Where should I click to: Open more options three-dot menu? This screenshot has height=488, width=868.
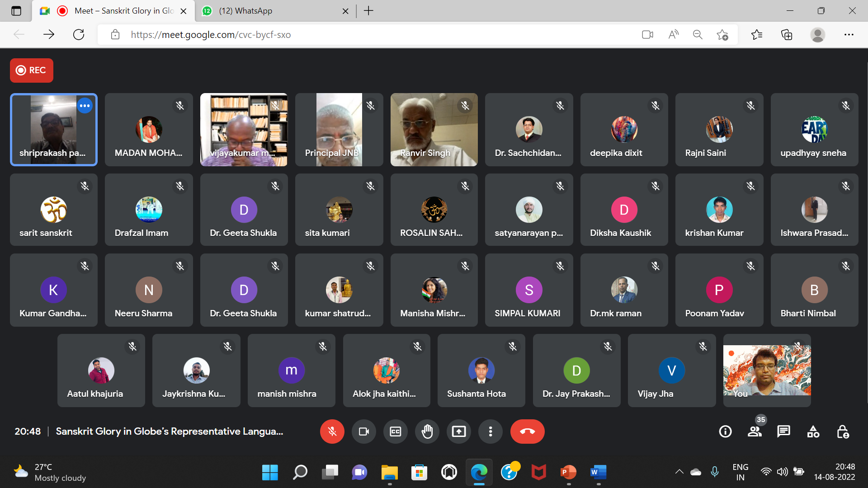490,432
